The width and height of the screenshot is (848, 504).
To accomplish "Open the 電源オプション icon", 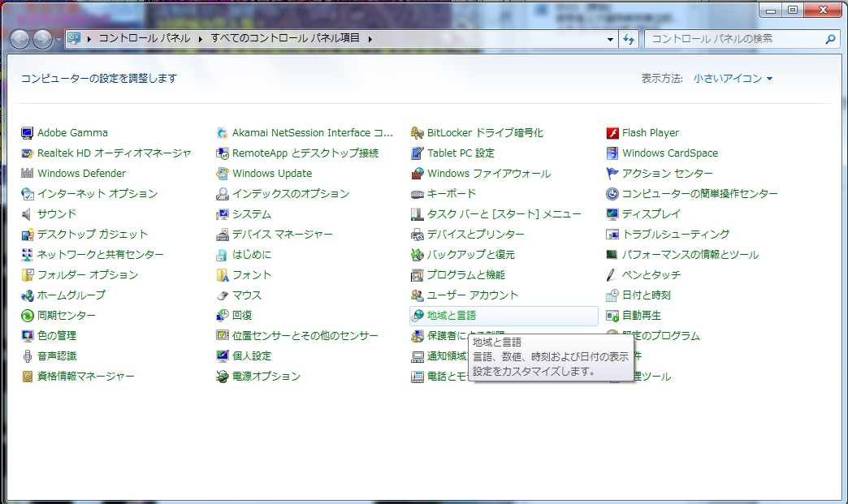I will coord(223,377).
